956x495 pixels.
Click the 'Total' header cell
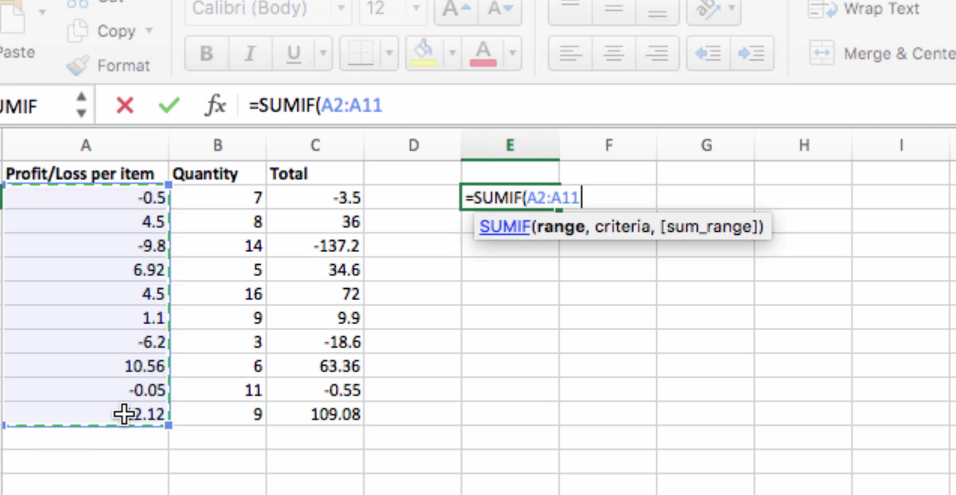pyautogui.click(x=315, y=174)
